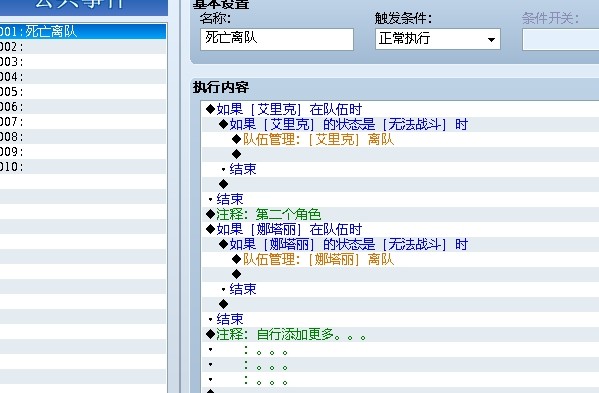Select line 如果 [艾里克] 的状态是 [无法战斗] 时
This screenshot has height=393, width=599.
coord(400,125)
